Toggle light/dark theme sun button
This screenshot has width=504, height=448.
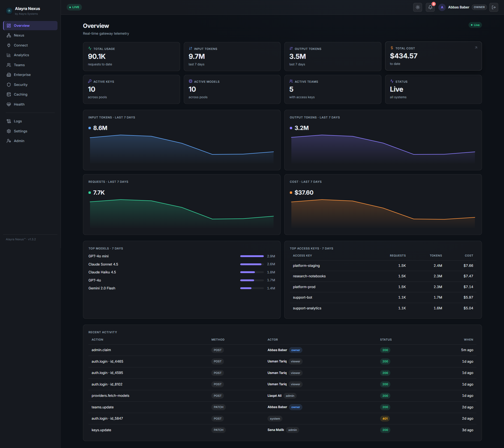[418, 7]
